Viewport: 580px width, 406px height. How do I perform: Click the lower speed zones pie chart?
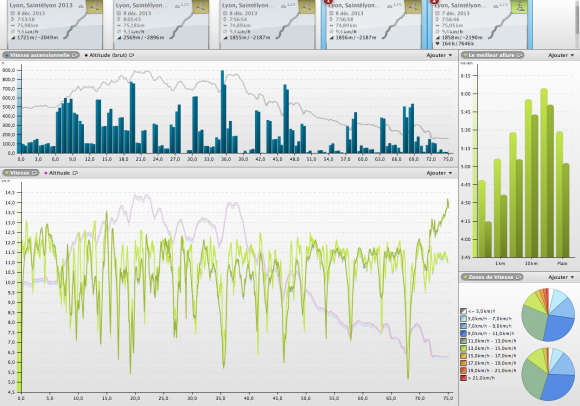(x=548, y=374)
